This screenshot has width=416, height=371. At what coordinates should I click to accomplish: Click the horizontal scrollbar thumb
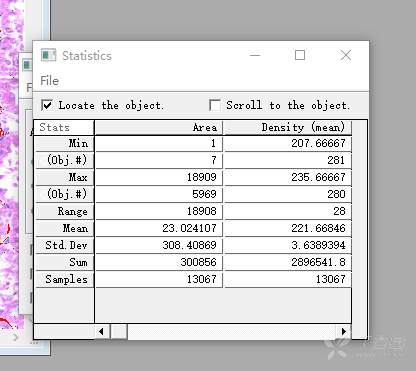point(119,331)
